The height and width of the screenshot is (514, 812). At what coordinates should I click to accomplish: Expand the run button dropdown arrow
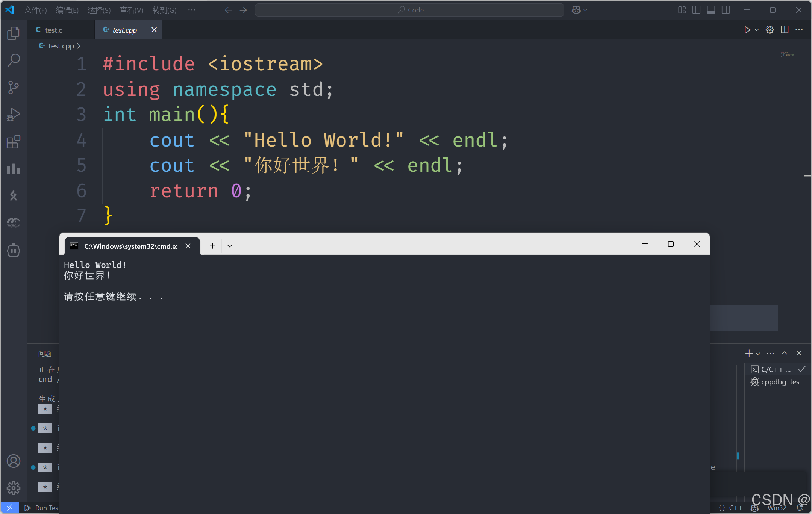tap(757, 30)
